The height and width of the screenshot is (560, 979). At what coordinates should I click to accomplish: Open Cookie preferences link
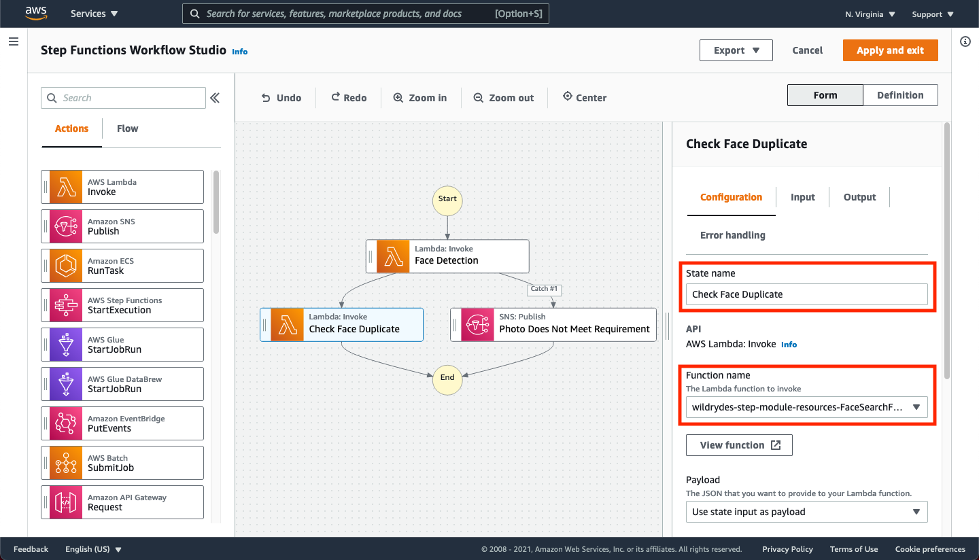[x=930, y=549]
